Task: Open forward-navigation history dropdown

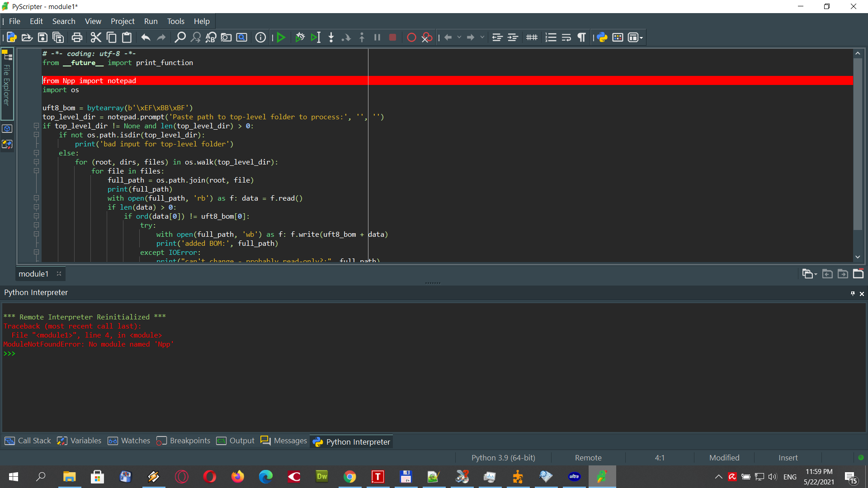Action: point(482,38)
